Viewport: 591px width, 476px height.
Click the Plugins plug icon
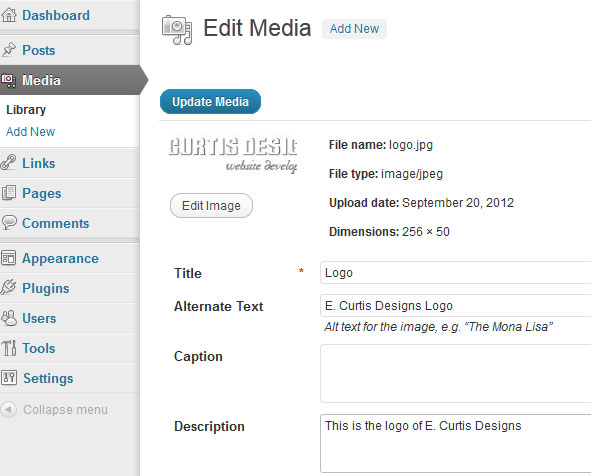click(x=8, y=287)
